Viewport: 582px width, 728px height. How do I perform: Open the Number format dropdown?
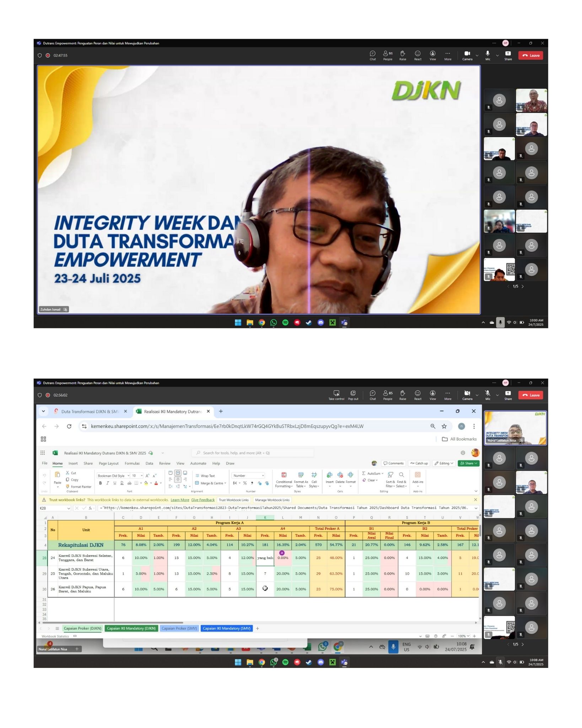263,476
